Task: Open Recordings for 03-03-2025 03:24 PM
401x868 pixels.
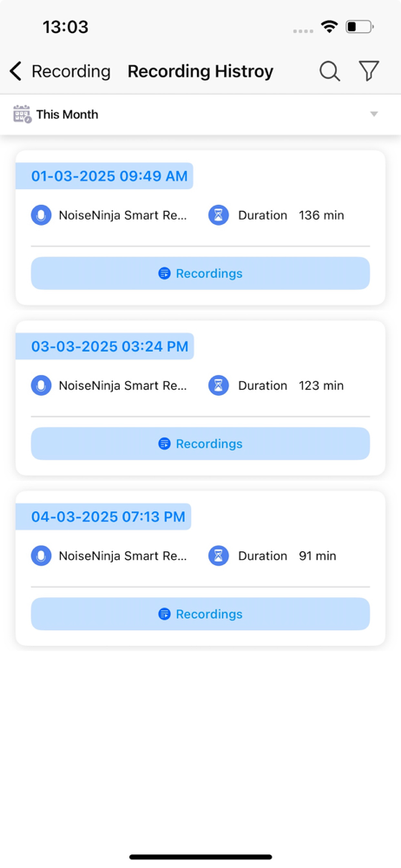Action: [x=200, y=444]
